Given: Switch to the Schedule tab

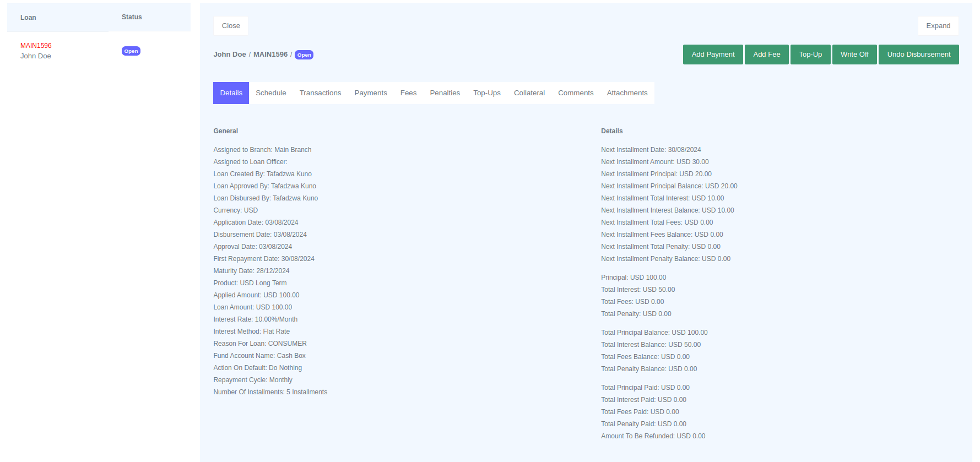Looking at the screenshot, I should pos(270,93).
